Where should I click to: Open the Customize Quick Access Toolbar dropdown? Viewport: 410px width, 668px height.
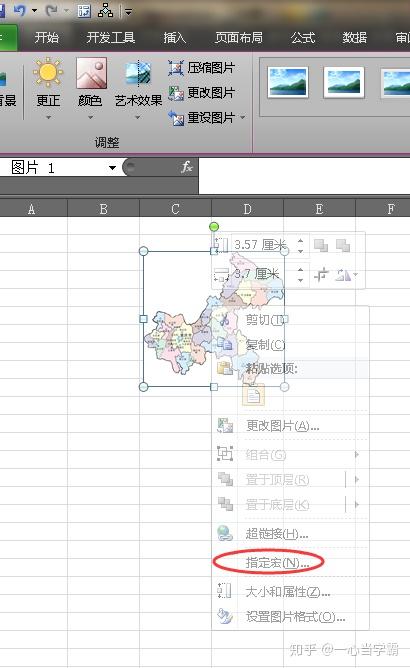(x=128, y=12)
